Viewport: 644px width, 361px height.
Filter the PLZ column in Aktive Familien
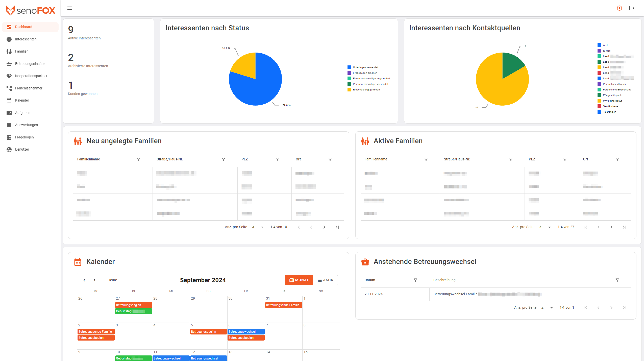click(565, 159)
